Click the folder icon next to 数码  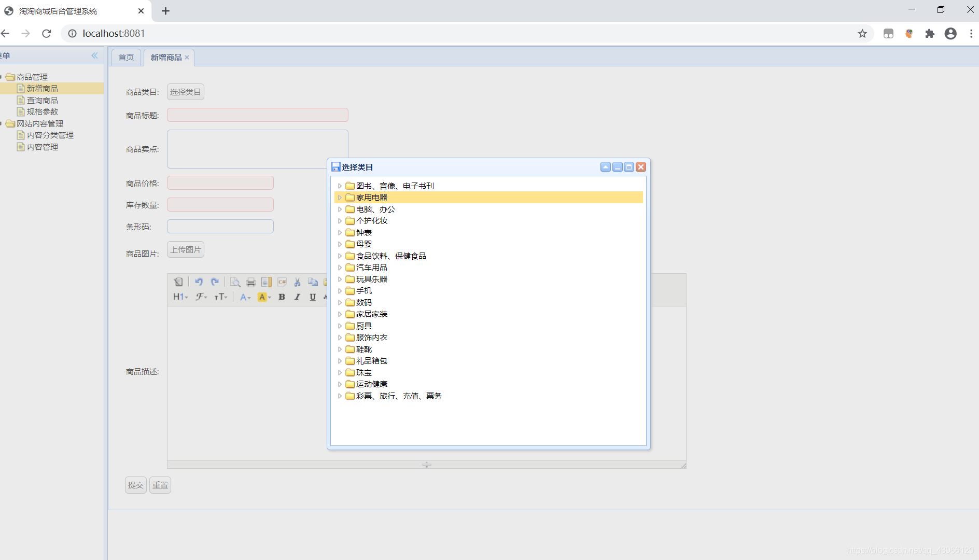click(350, 303)
